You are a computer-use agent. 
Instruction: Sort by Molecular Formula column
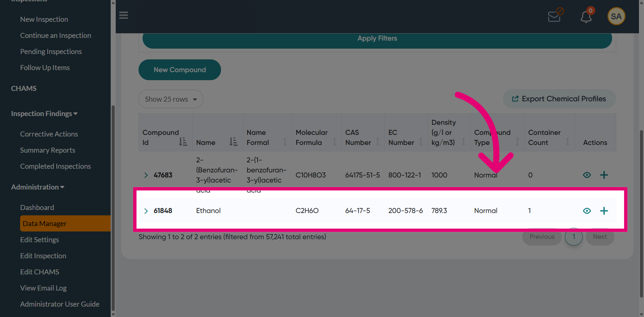pos(334,142)
